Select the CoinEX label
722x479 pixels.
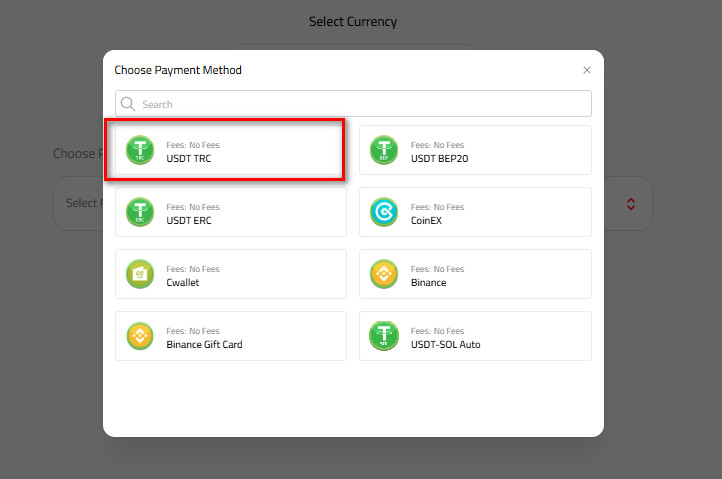426,221
